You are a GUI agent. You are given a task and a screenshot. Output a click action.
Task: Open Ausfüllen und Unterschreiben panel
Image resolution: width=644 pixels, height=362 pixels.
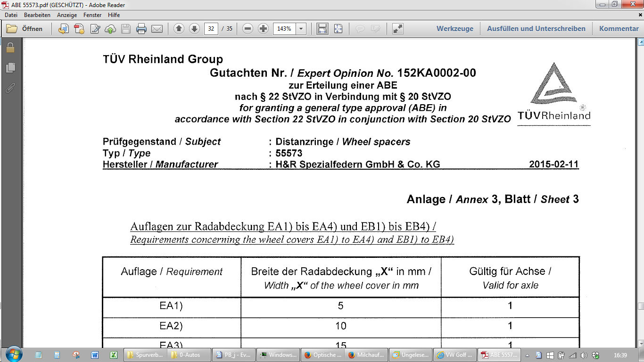(x=536, y=29)
